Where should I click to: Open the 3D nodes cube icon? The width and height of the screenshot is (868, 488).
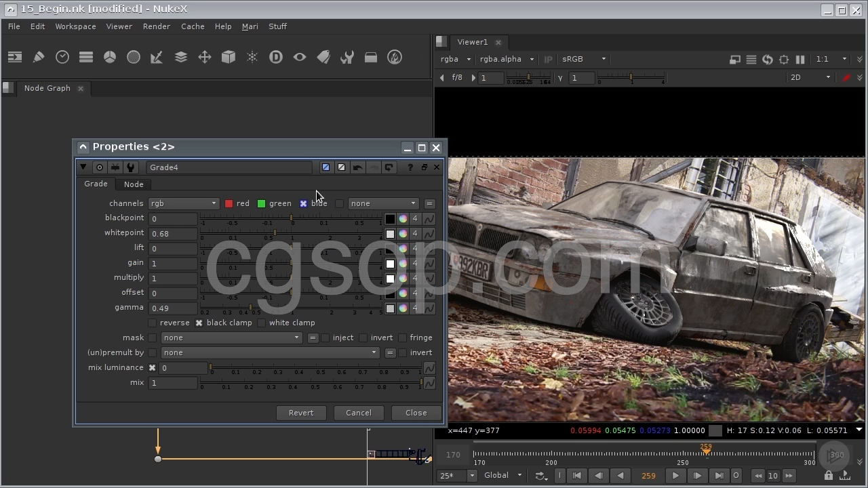click(x=229, y=58)
